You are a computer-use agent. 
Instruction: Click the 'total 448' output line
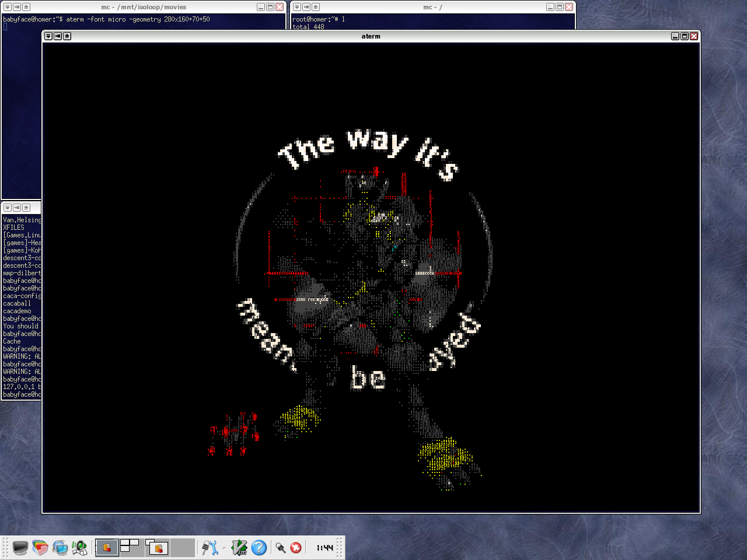click(x=308, y=27)
